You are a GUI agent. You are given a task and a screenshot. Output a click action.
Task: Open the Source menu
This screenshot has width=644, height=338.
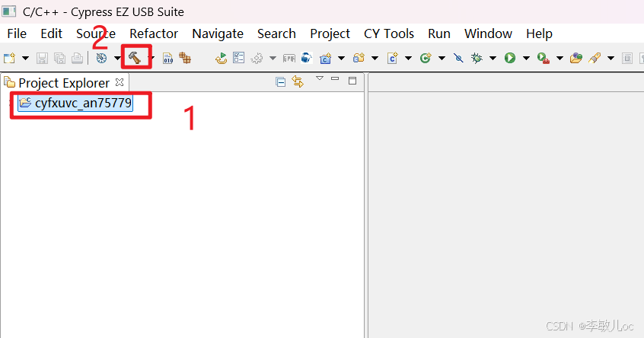(96, 33)
